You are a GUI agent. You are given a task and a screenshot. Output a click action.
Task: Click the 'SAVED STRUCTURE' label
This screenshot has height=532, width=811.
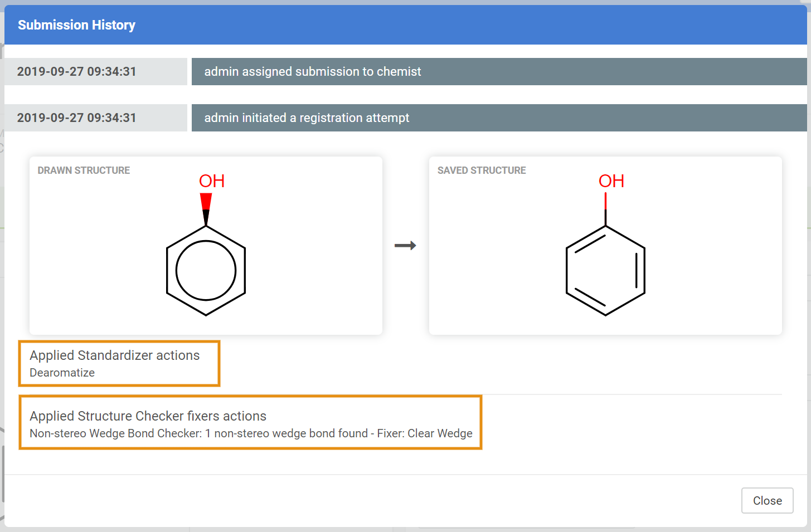482,170
